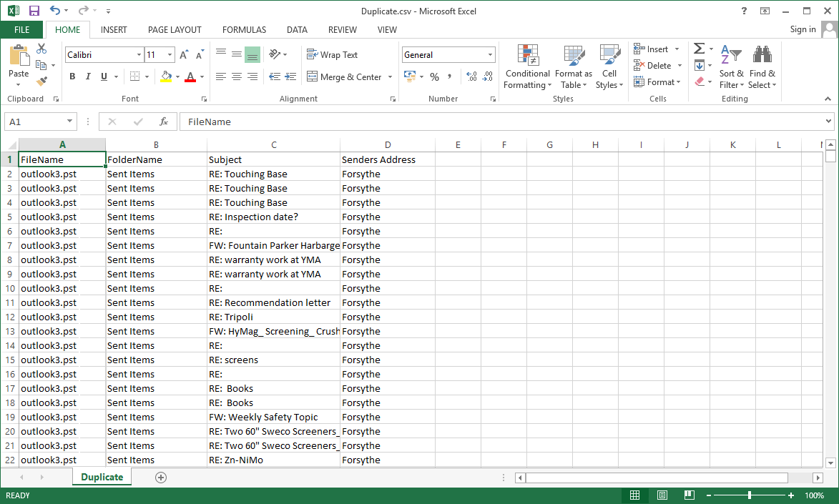Viewport: 839px width, 504px height.
Task: Expand the borders dropdown arrow
Action: point(147,77)
